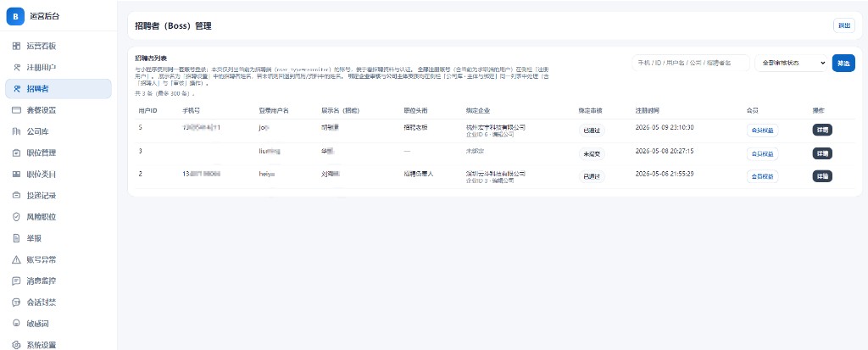This screenshot has height=350, width=868.
Task: Click the 用户ID column header
Action: pyautogui.click(x=147, y=111)
